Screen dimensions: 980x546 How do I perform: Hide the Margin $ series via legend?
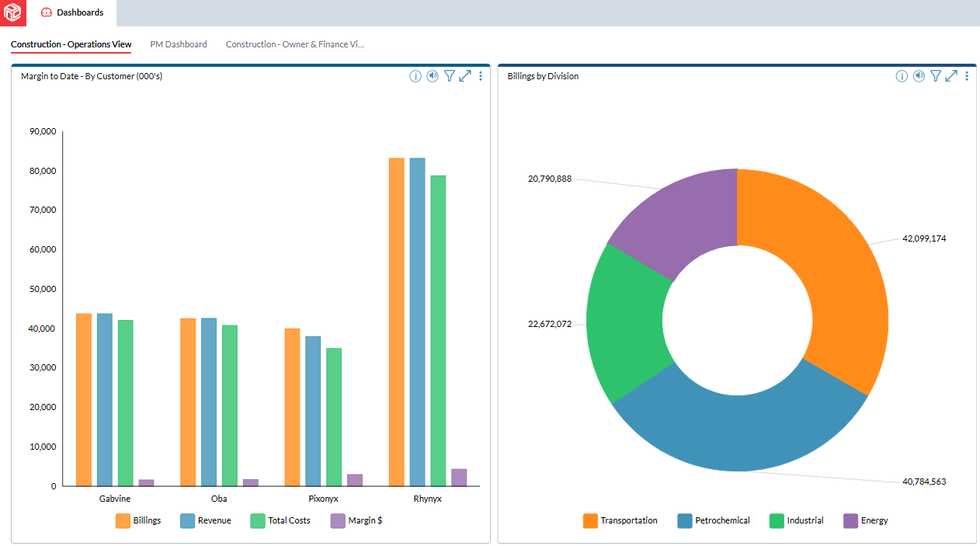[x=356, y=520]
